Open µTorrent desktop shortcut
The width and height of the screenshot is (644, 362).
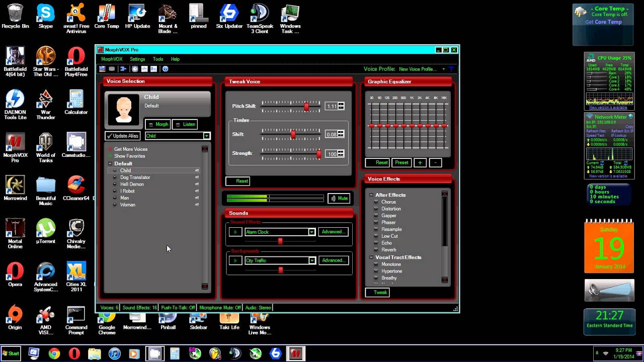coord(45,231)
